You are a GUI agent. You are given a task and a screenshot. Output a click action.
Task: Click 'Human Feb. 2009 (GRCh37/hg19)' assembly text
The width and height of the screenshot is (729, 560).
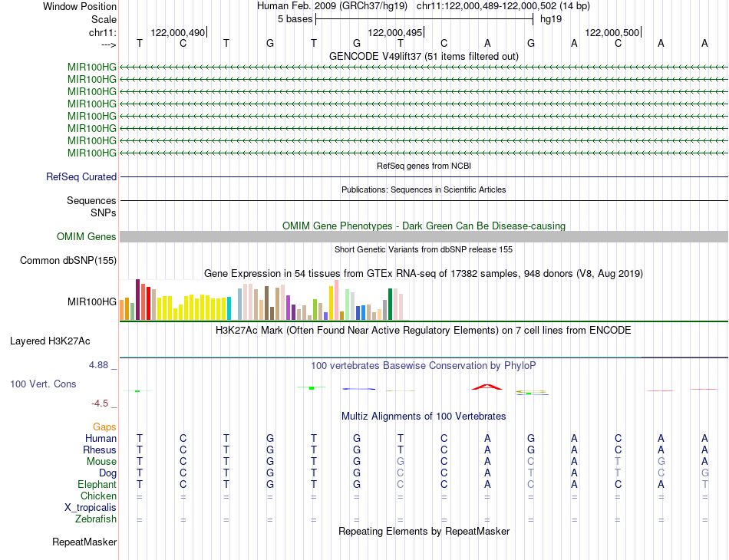(332, 6)
